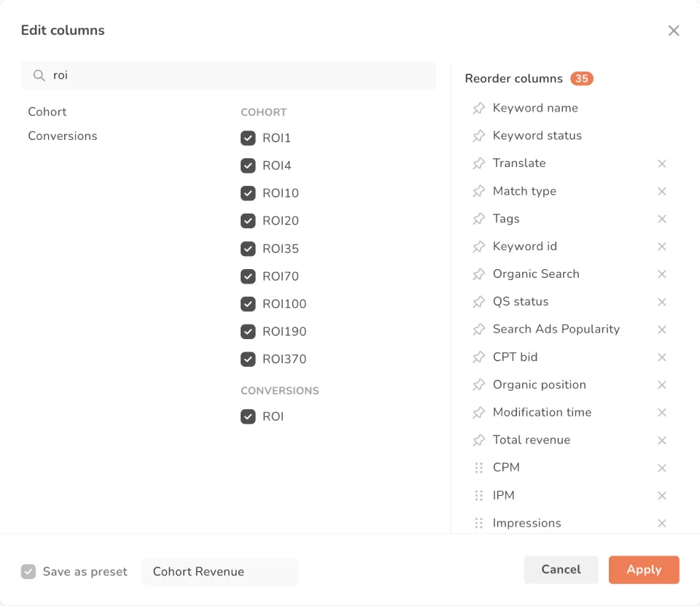Uncheck the ROI370 cohort checkbox
Screen dimensions: 700x606
point(248,359)
